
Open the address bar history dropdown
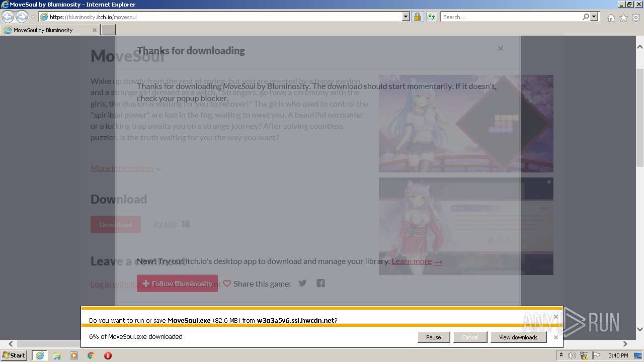406,17
